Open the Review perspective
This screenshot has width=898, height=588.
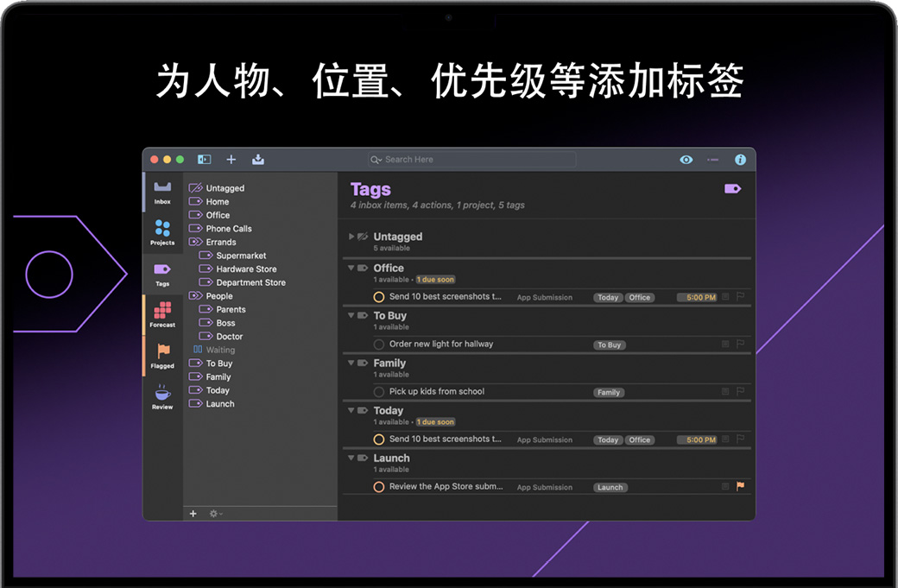pos(162,396)
